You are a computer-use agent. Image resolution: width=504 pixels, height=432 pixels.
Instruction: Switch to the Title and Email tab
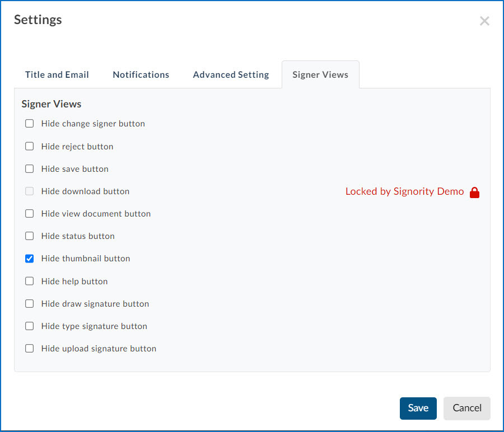point(57,74)
